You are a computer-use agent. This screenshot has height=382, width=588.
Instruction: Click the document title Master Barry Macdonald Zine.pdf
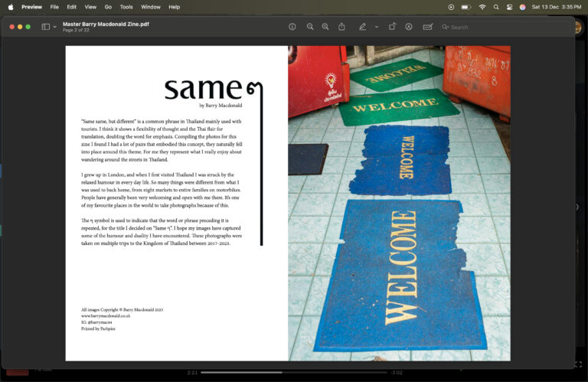106,24
